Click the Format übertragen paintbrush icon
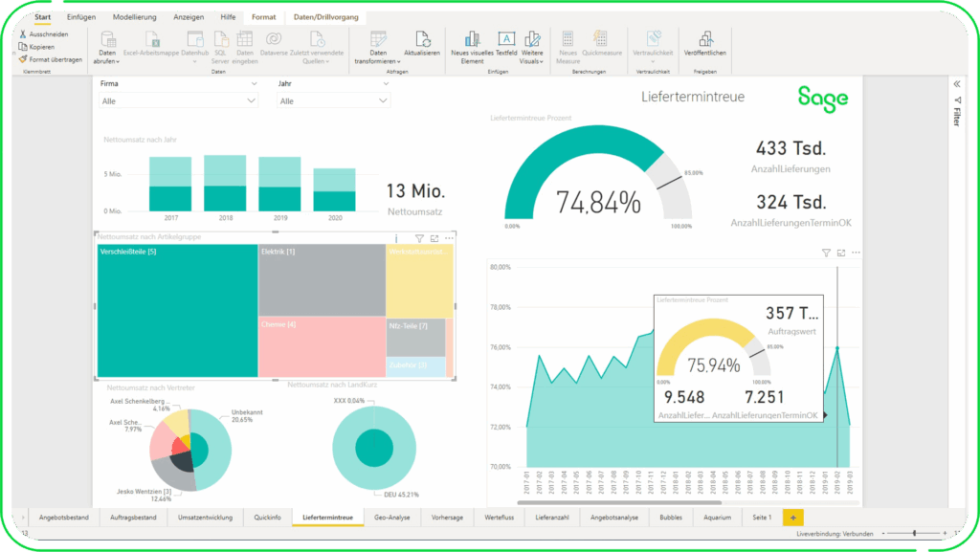980x552 pixels. click(22, 58)
